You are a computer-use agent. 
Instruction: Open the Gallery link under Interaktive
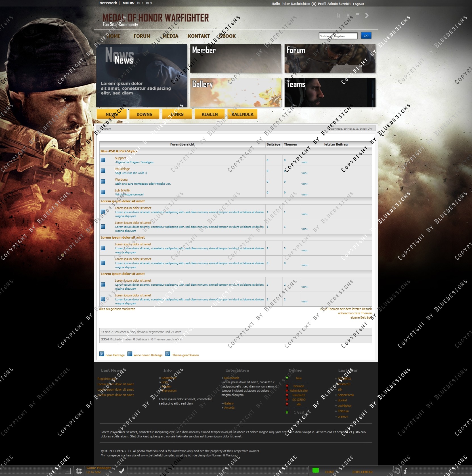229,403
